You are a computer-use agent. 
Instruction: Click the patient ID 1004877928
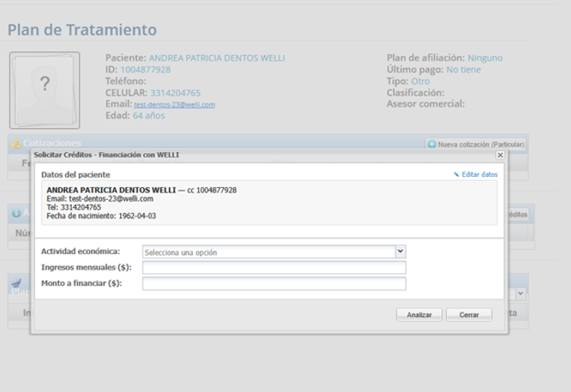point(145,69)
